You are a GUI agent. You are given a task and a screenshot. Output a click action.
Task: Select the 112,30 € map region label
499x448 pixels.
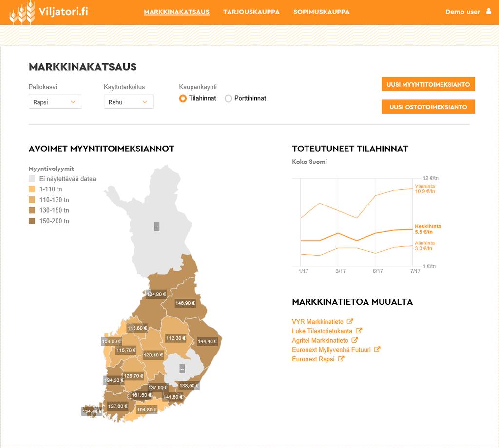[175, 338]
